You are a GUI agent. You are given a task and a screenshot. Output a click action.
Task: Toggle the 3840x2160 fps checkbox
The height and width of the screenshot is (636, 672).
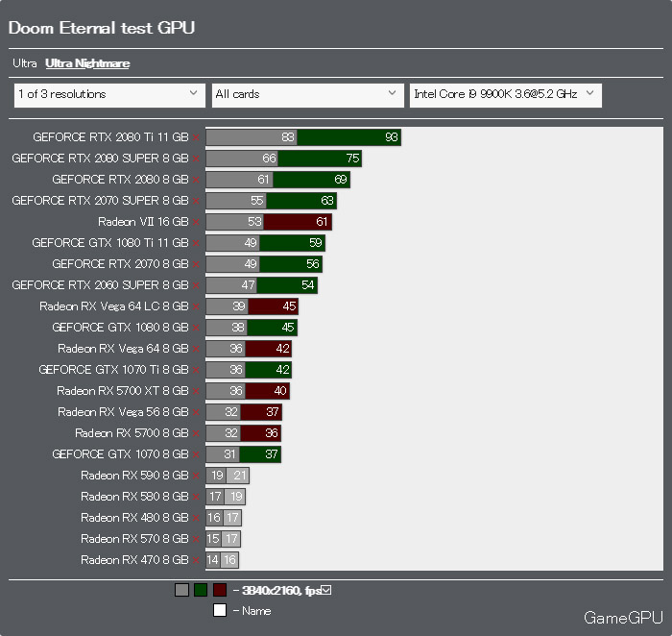(x=326, y=590)
